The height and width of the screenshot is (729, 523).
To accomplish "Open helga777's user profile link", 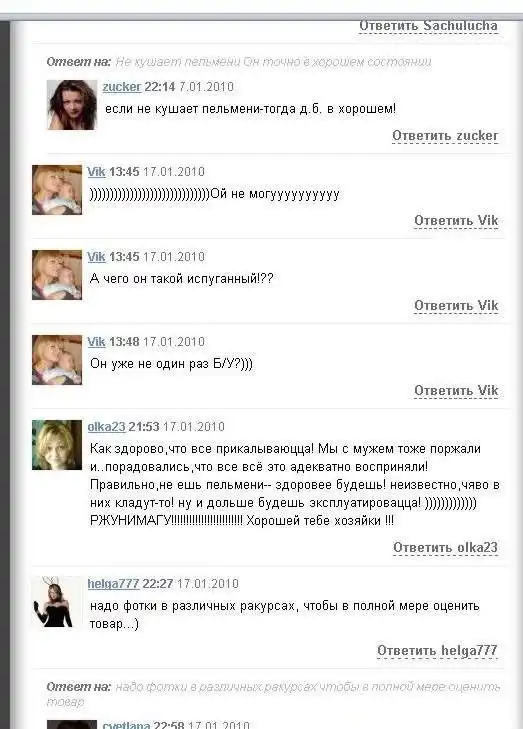I will (113, 584).
